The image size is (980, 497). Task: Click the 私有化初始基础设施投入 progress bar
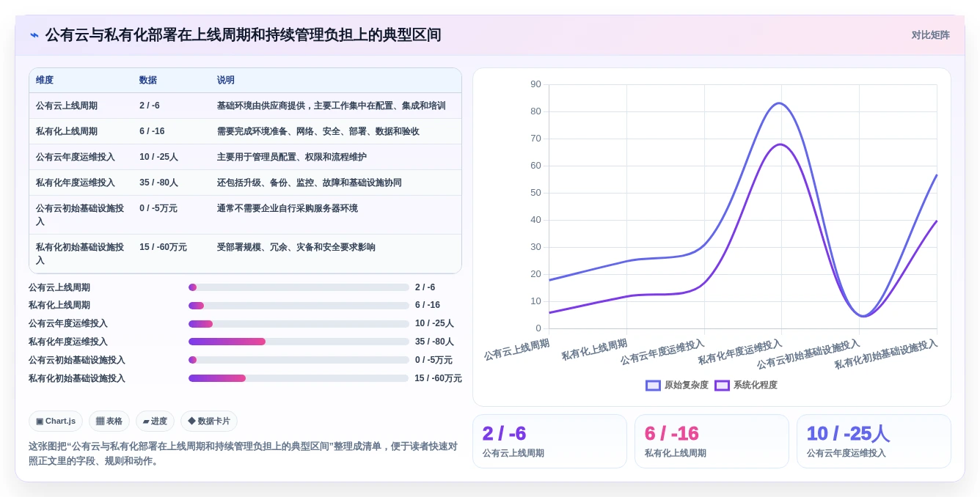click(299, 378)
